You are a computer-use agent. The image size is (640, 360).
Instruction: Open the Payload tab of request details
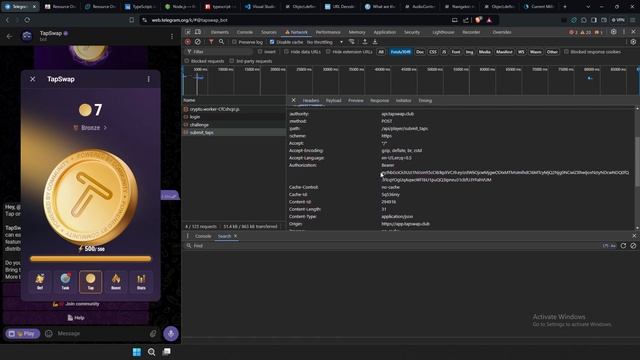[333, 100]
